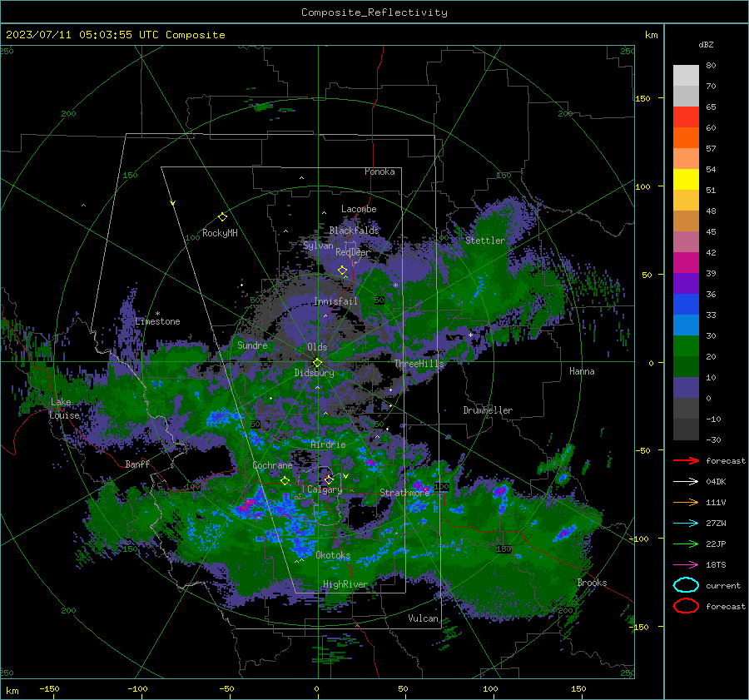Viewport: 749px width, 700px height.
Task: Click the yellow diamond marker at Calgary
Action: click(329, 479)
